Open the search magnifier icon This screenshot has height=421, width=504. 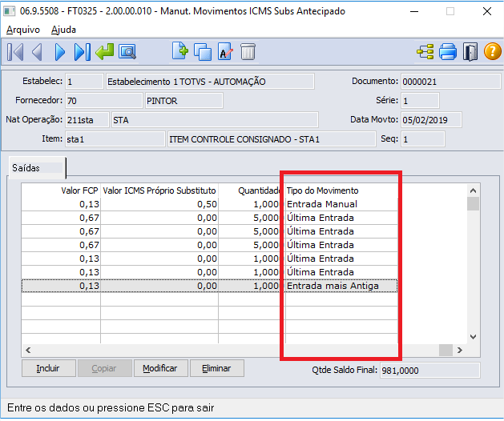click(x=127, y=52)
